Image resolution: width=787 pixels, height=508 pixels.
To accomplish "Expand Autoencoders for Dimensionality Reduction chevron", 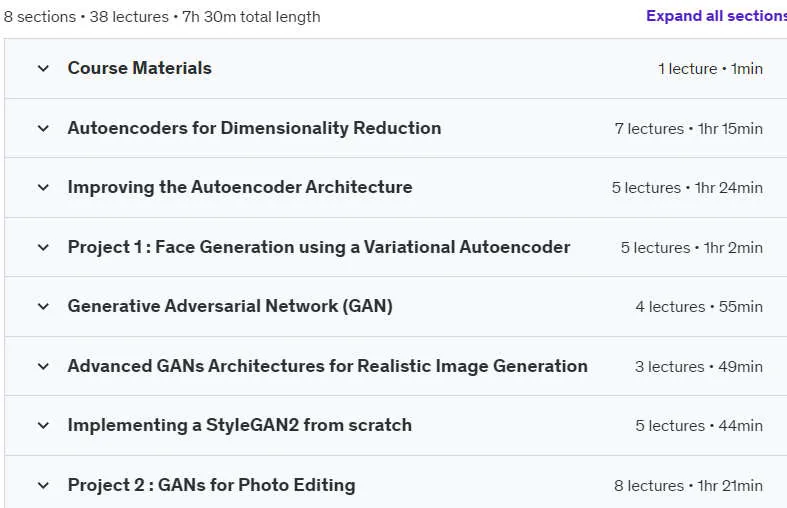I will click(x=43, y=129).
